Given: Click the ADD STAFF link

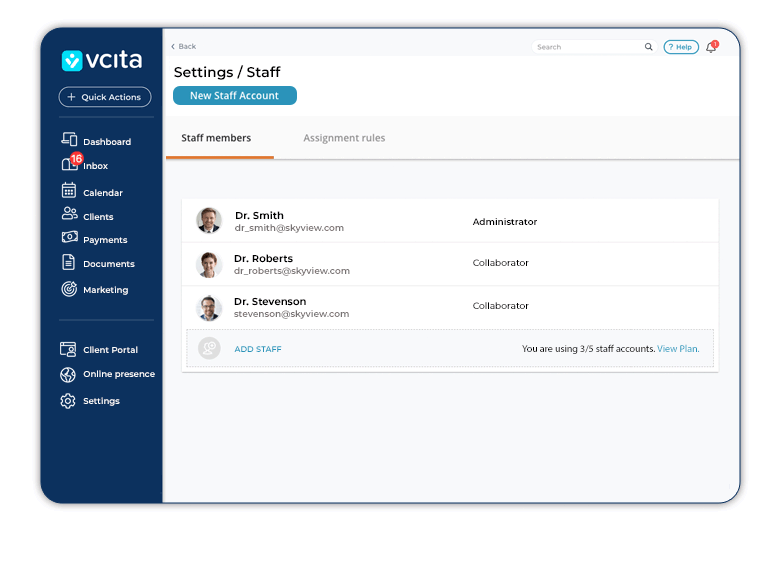Looking at the screenshot, I should tap(258, 349).
